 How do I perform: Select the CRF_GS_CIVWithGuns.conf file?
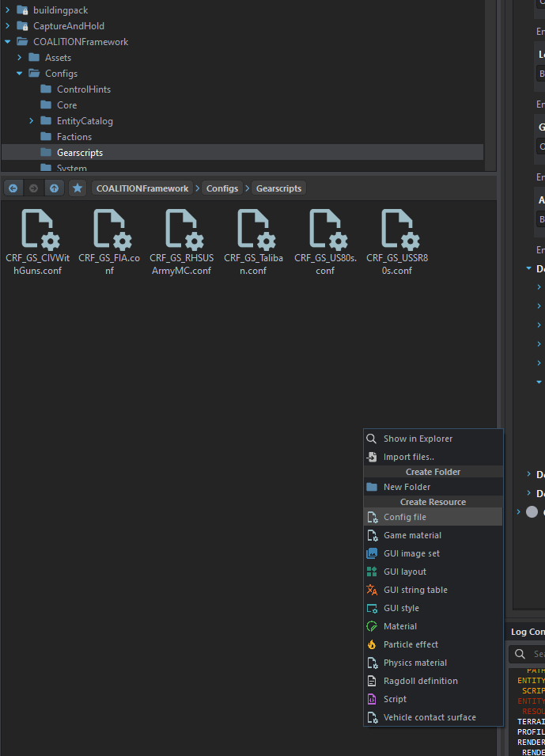pyautogui.click(x=38, y=231)
